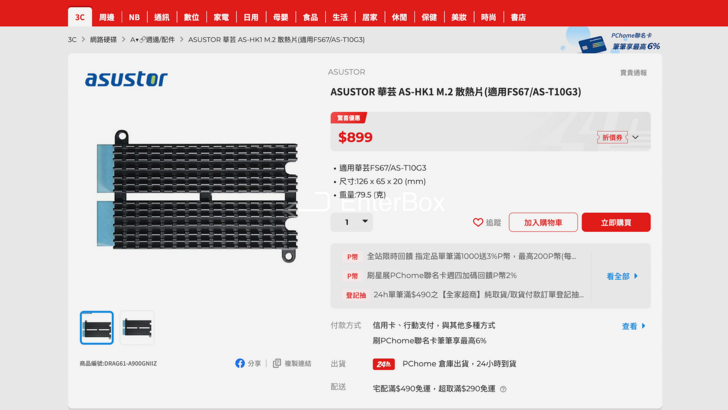
Task: Click the 賣賣通報 report link
Action: (x=633, y=73)
